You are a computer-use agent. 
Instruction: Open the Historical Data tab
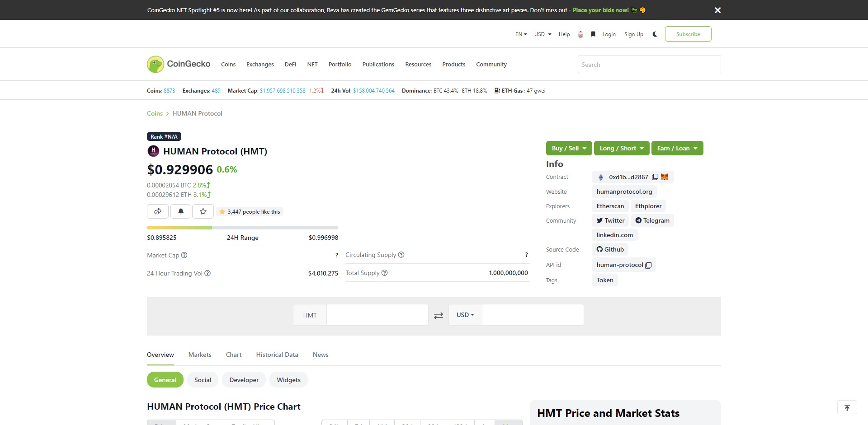tap(277, 355)
